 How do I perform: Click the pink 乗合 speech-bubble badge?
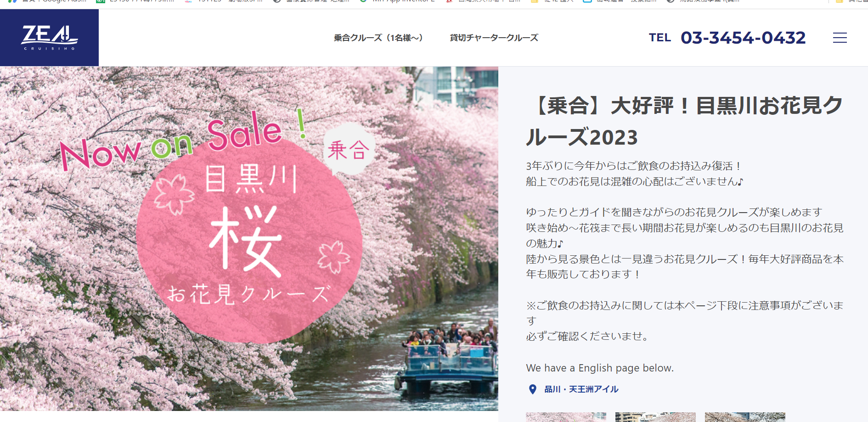[x=349, y=150]
